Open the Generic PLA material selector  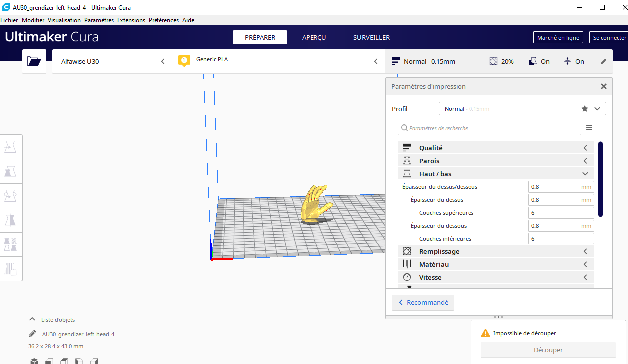[279, 61]
